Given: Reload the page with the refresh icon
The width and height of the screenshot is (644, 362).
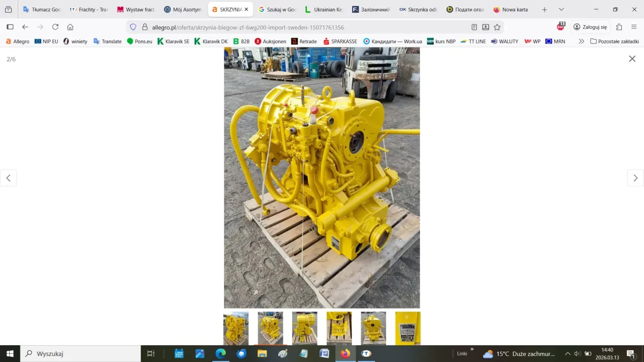Looking at the screenshot, I should pyautogui.click(x=55, y=27).
